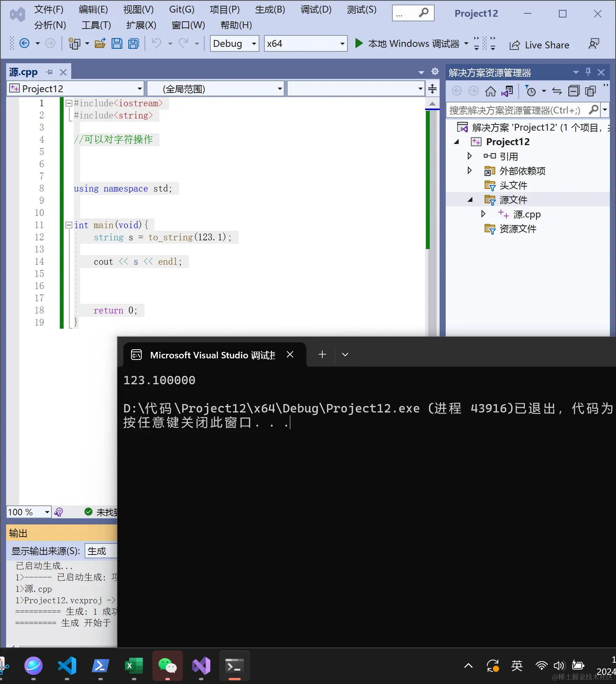
Task: Collapse the Project12 project node
Action: tap(456, 142)
